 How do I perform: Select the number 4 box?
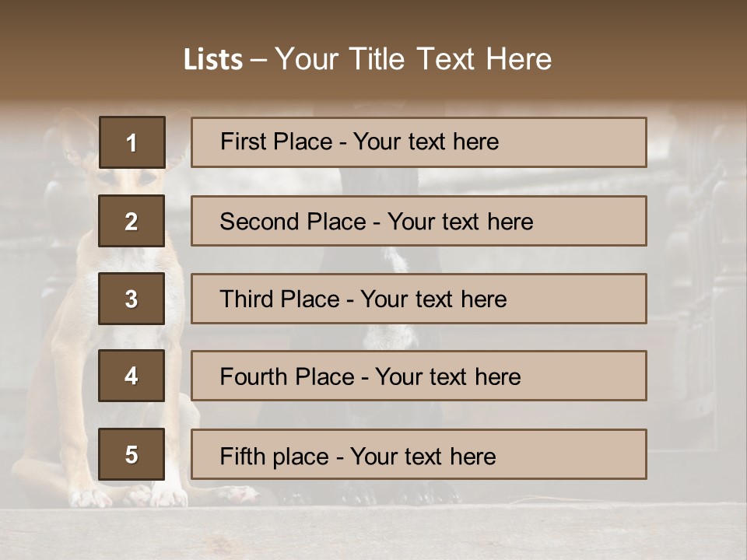pos(132,376)
